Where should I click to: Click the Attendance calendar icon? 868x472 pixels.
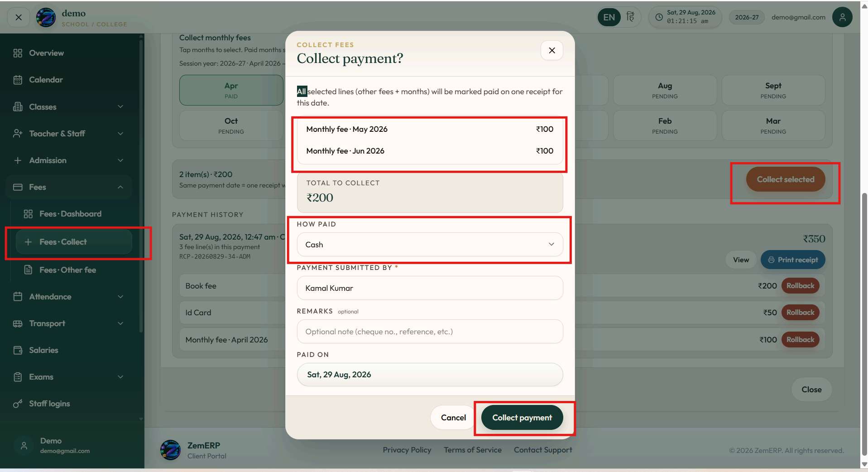click(x=18, y=297)
